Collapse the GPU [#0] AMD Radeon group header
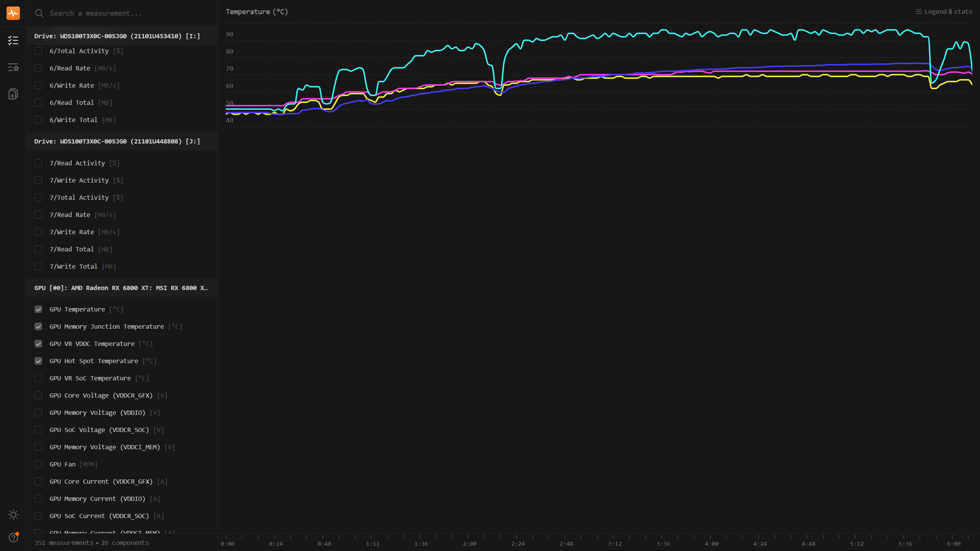 [x=121, y=288]
